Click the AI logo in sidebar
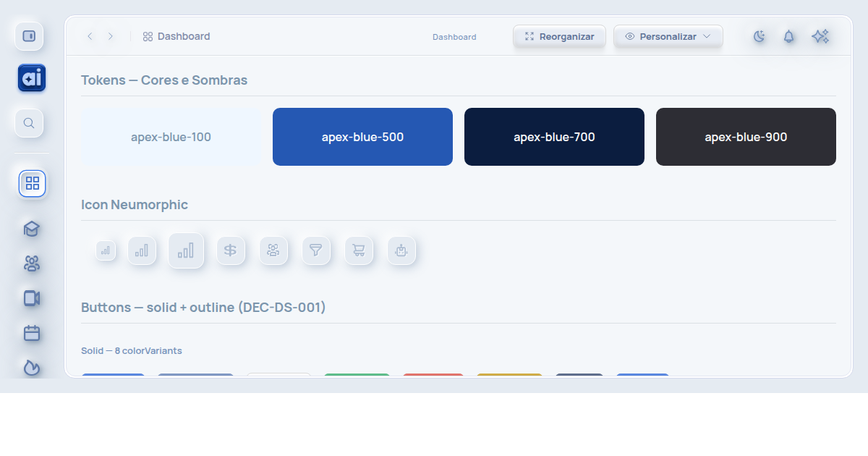Image resolution: width=868 pixels, height=456 pixels. tap(32, 78)
